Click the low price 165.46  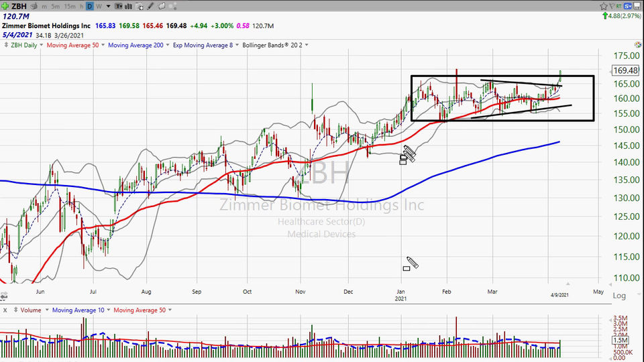153,25
